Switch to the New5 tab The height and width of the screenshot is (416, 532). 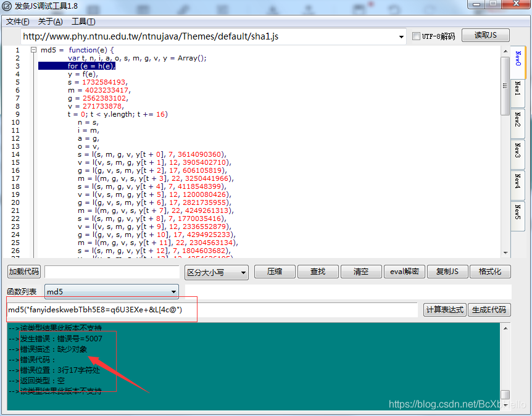517,216
